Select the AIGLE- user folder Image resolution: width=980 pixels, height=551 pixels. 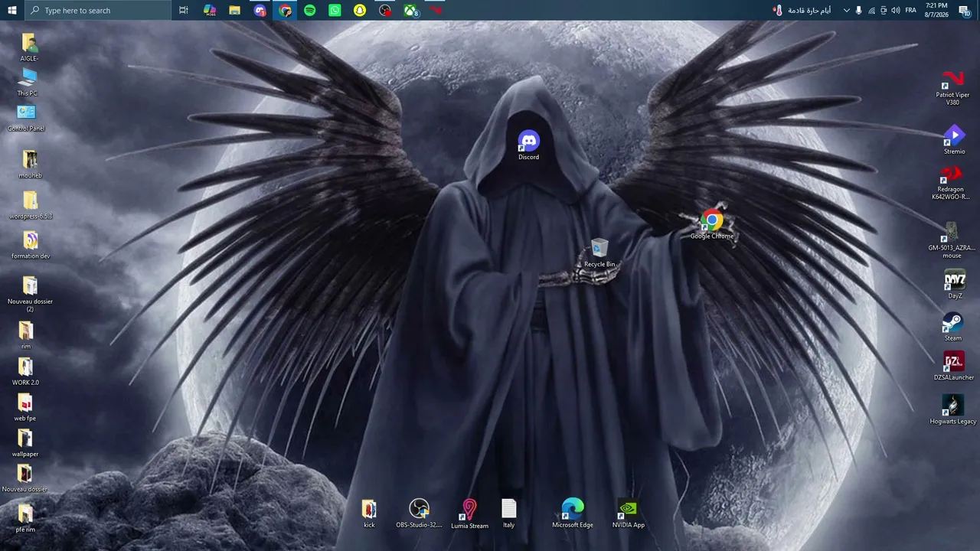(29, 47)
